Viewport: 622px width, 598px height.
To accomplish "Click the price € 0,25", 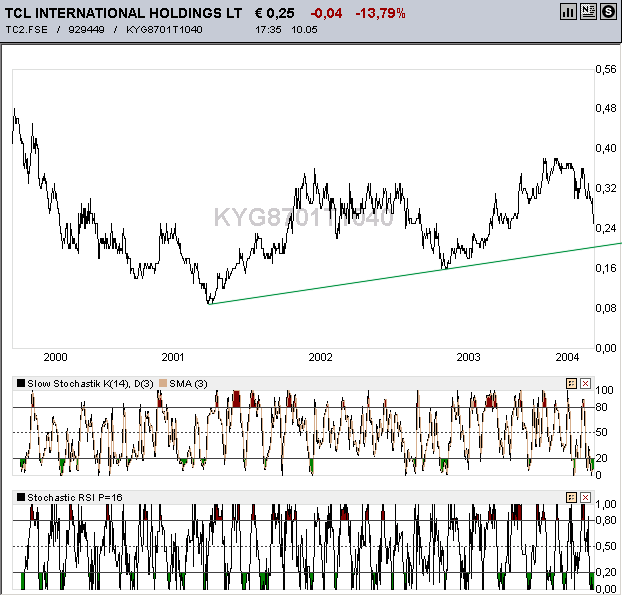I will pos(275,13).
